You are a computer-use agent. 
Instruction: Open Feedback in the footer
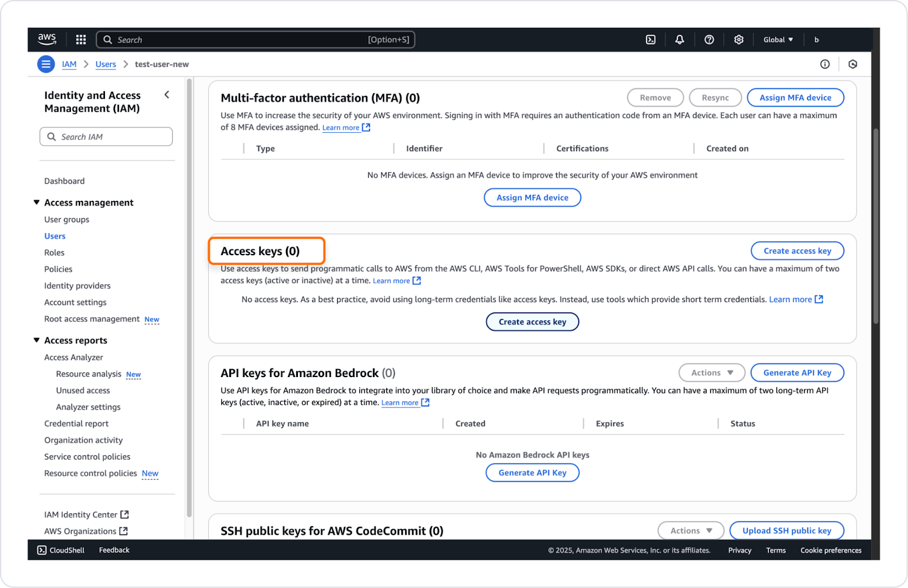click(x=114, y=550)
